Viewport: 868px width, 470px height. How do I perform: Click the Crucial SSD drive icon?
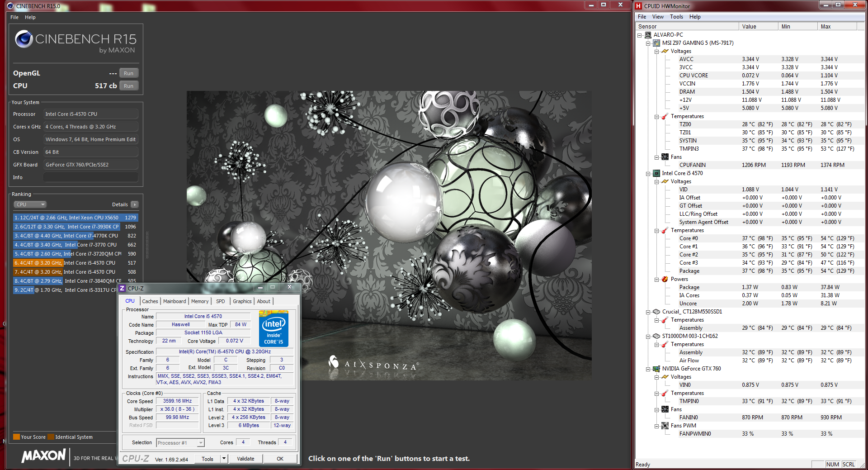tap(656, 312)
